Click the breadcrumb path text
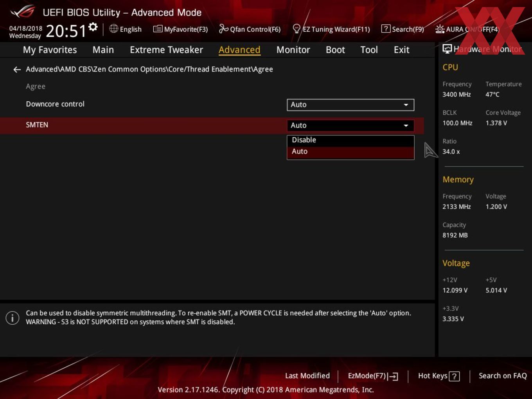This screenshot has width=532, height=399. click(149, 69)
